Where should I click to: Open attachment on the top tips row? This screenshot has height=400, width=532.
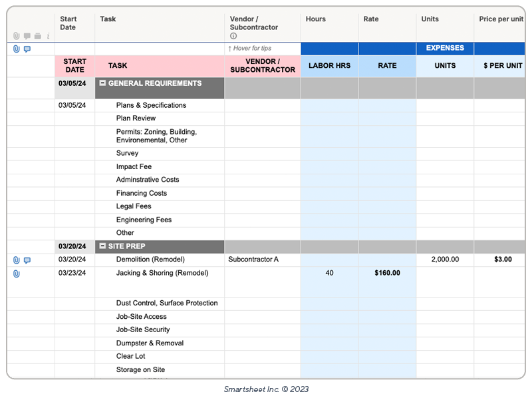[x=17, y=49]
